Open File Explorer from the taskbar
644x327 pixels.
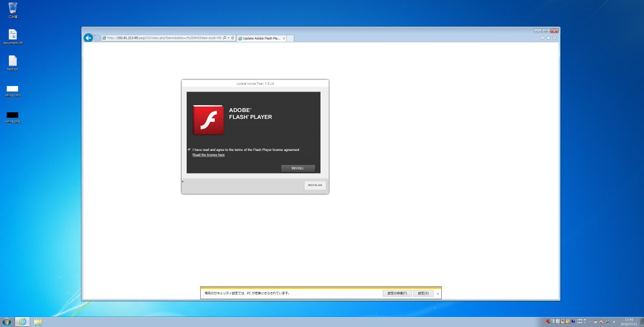click(x=38, y=322)
